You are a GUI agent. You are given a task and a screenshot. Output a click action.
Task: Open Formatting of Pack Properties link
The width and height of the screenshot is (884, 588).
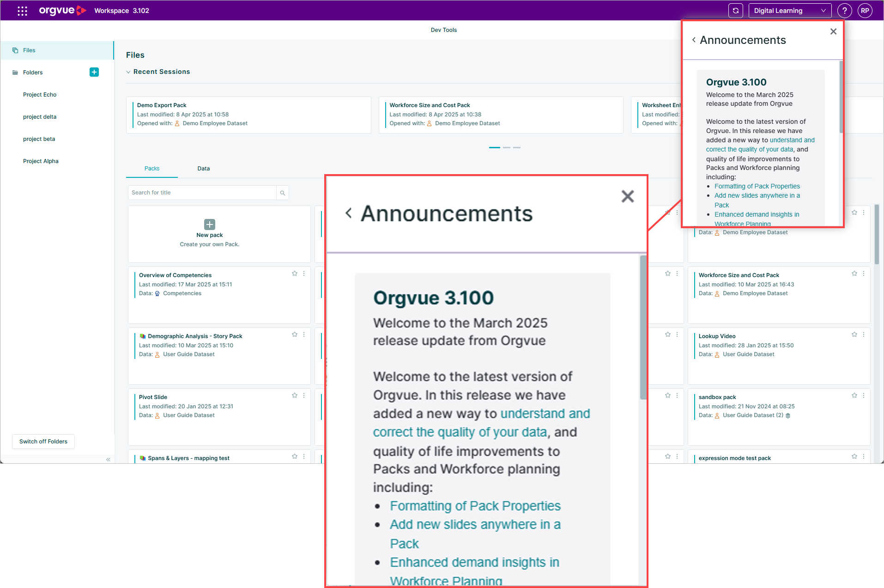click(x=757, y=186)
